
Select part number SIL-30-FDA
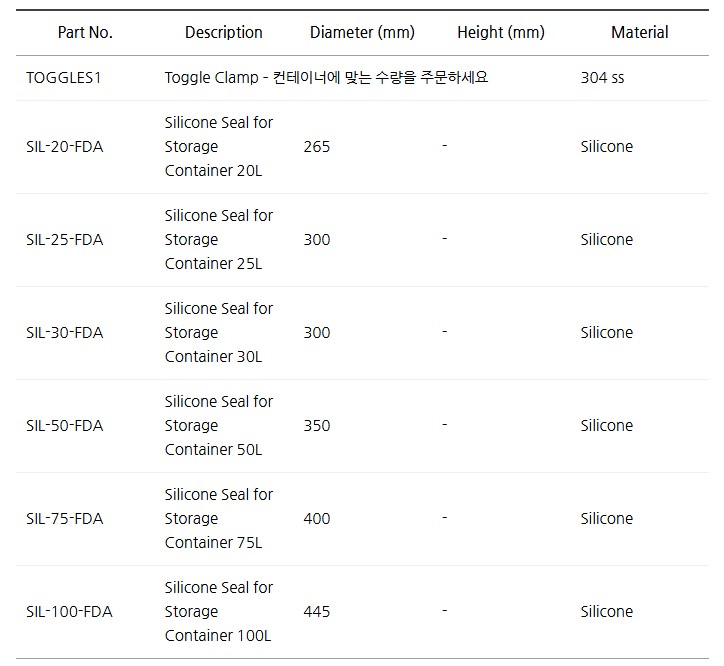pos(64,333)
